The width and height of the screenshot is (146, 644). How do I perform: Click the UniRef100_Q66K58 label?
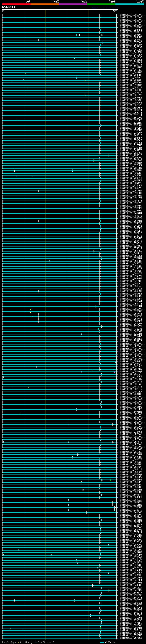(x=131, y=633)
